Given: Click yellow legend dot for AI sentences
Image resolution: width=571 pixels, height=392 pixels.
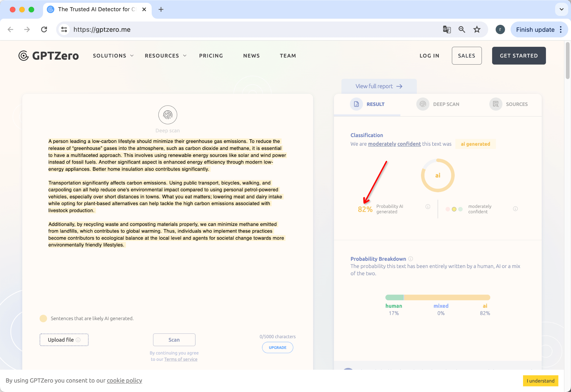Looking at the screenshot, I should [x=43, y=318].
